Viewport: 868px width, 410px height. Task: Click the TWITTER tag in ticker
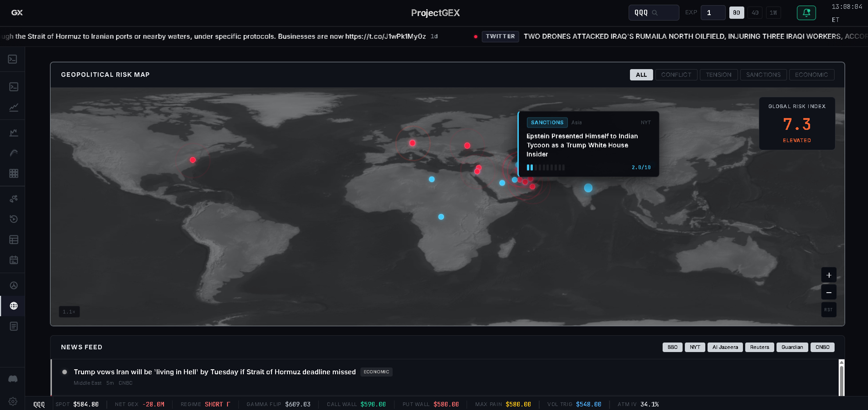pyautogui.click(x=500, y=36)
